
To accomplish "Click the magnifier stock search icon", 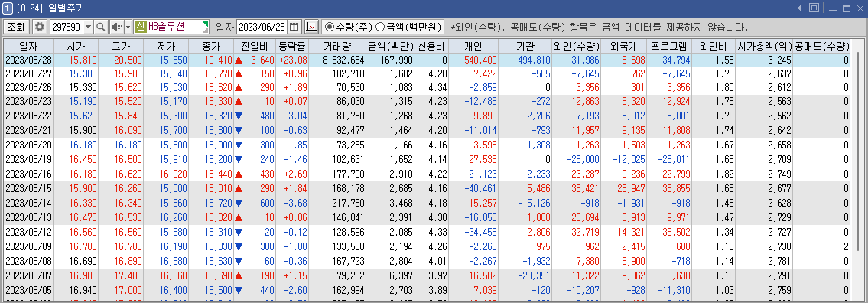I will [101, 26].
